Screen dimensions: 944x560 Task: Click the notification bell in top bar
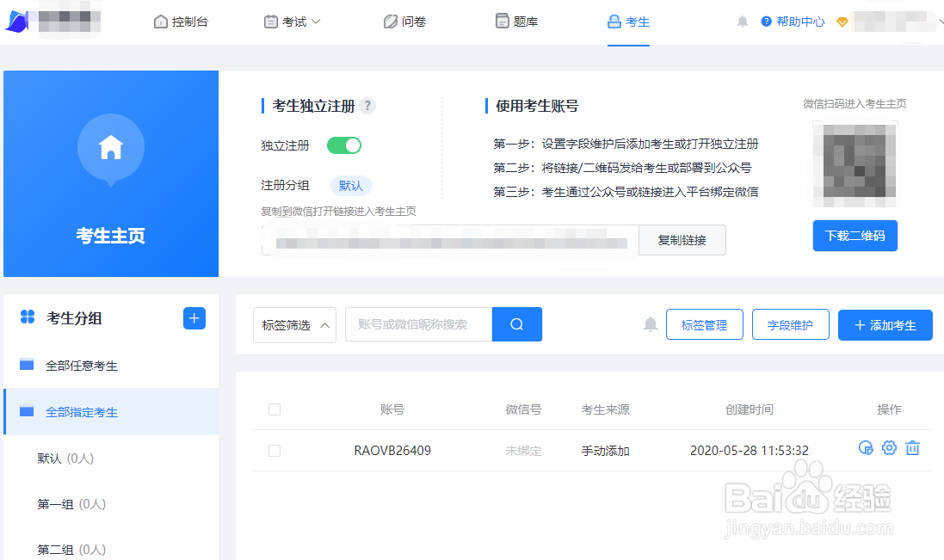tap(742, 22)
